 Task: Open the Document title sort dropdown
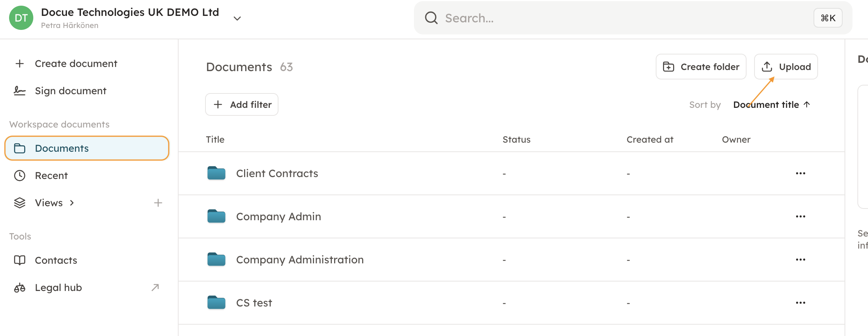tap(765, 105)
